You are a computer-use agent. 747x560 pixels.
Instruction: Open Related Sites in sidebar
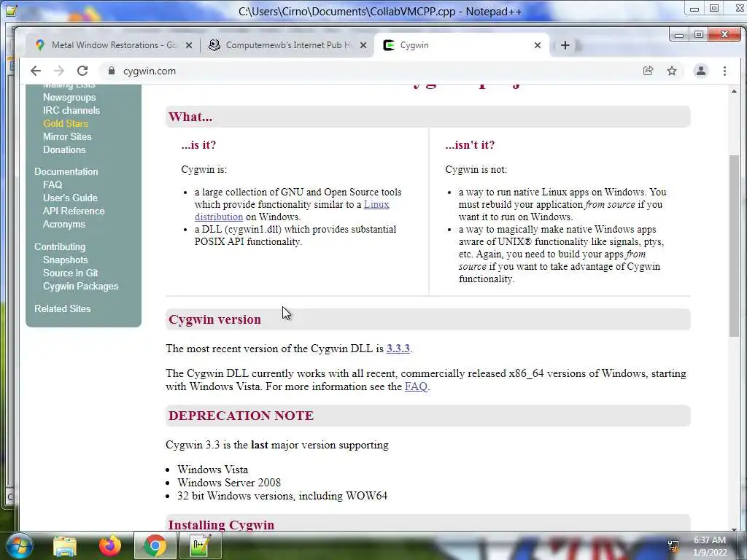(x=63, y=308)
